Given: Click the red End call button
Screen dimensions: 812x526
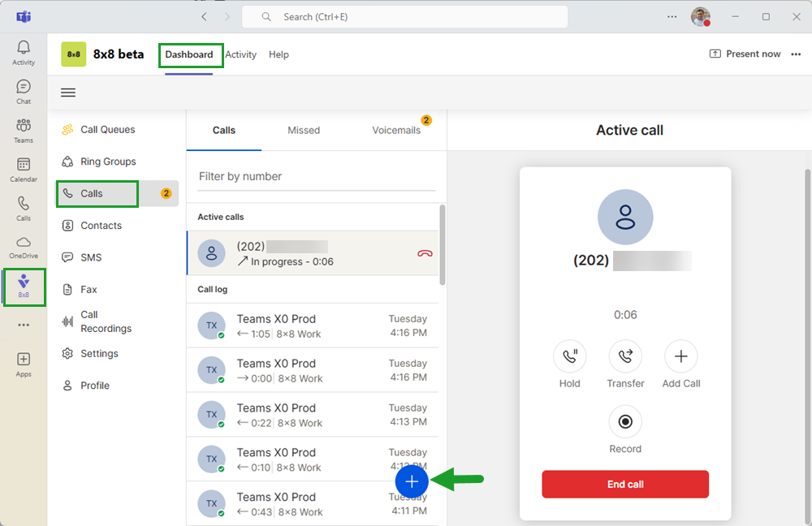Looking at the screenshot, I should [x=625, y=485].
